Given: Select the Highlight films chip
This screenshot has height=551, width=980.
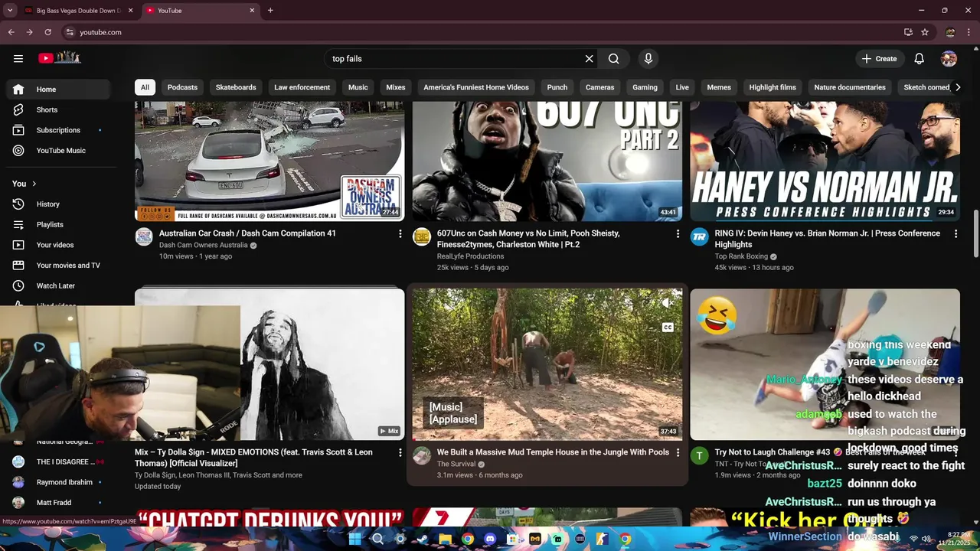Looking at the screenshot, I should point(773,87).
